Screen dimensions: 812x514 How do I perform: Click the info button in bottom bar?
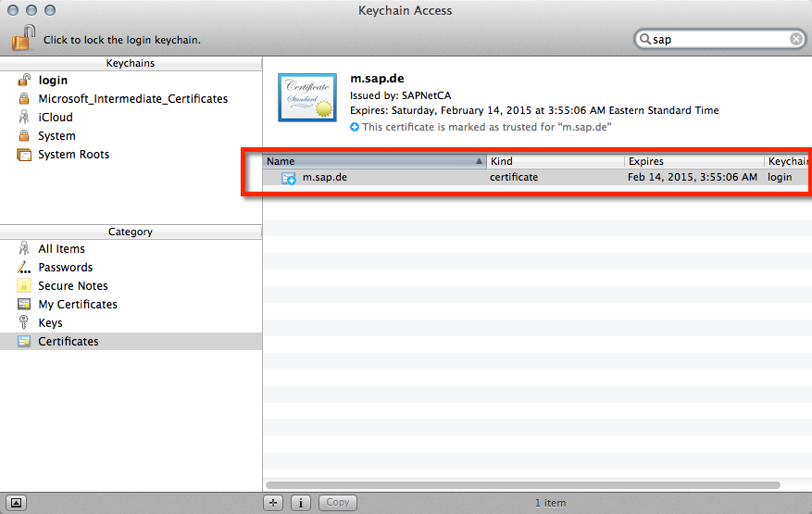[301, 503]
